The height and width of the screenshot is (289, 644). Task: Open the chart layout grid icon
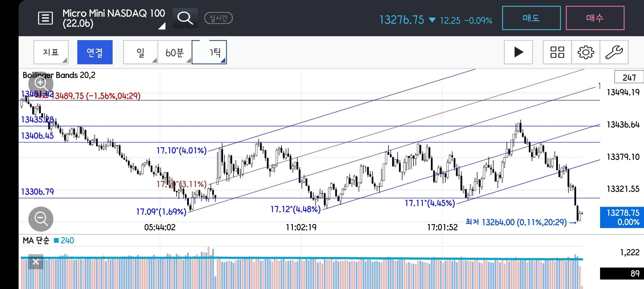coord(557,52)
